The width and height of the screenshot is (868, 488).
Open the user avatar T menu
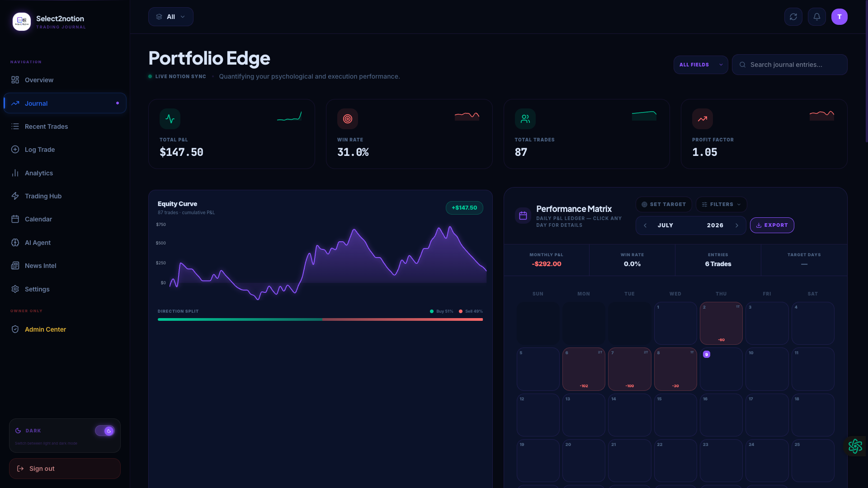pos(840,17)
